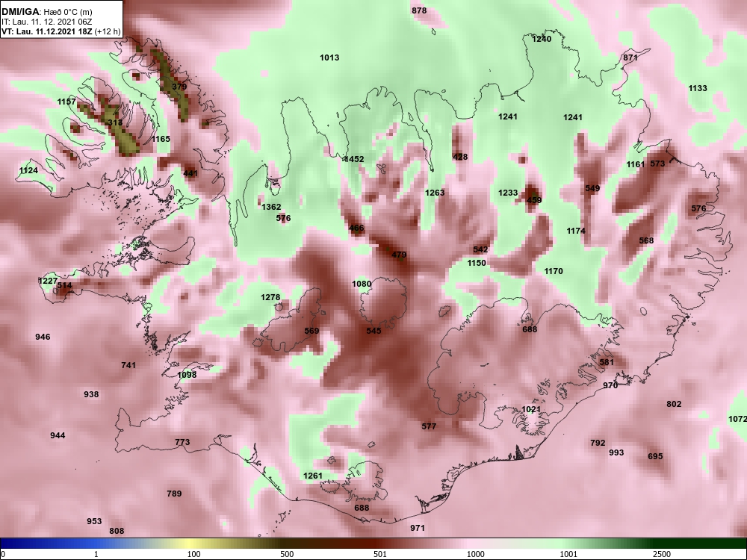Click the map value '466'

pos(356,228)
